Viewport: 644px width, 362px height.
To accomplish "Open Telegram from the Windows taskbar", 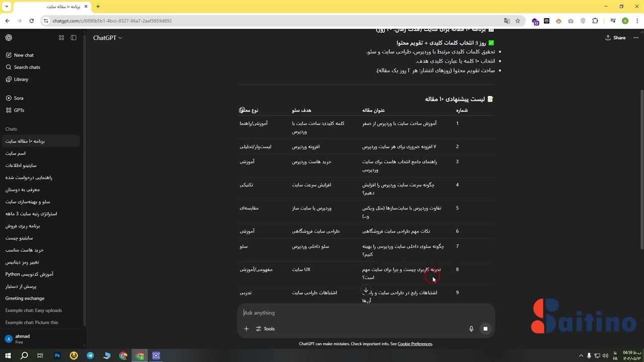I will pos(90,355).
